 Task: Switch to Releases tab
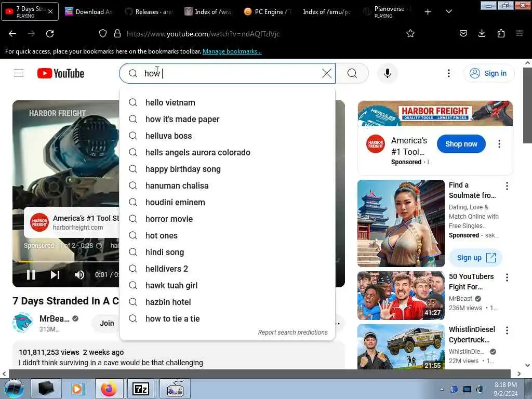pyautogui.click(x=149, y=12)
